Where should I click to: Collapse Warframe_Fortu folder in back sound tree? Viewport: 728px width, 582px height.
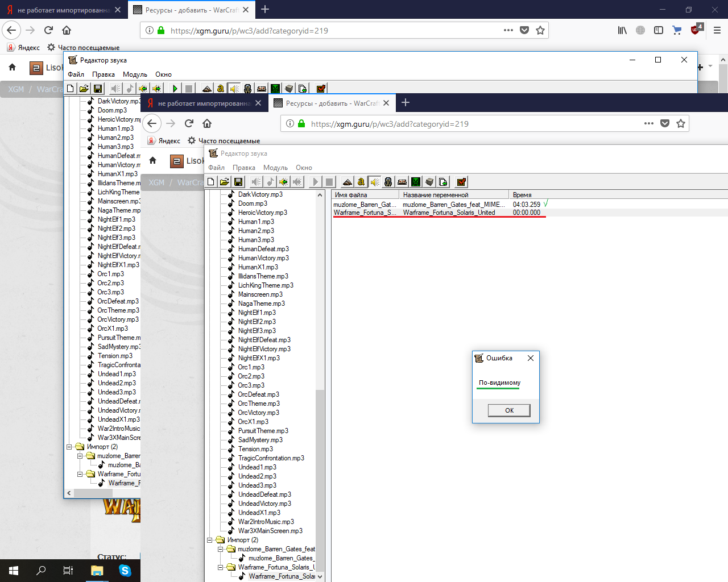pyautogui.click(x=80, y=474)
